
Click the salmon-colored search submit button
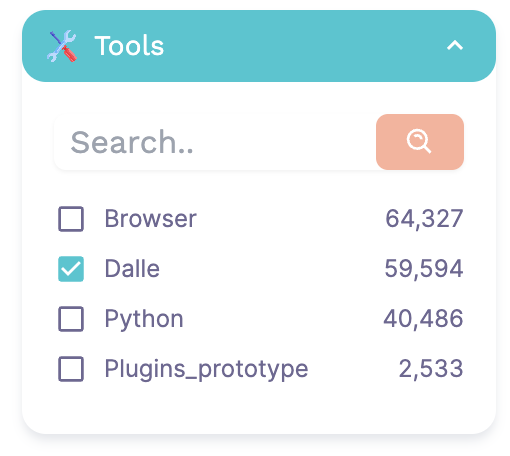420,142
